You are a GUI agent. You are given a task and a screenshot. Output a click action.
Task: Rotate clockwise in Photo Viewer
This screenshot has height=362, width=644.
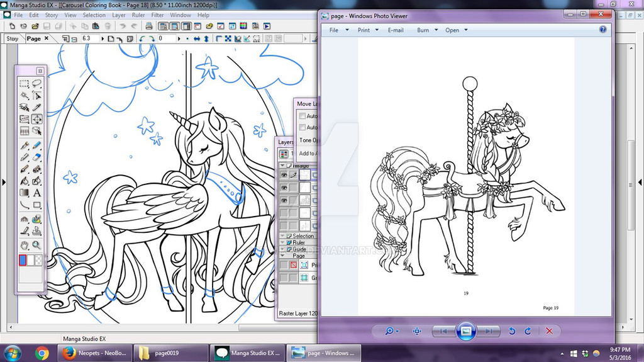[x=528, y=331]
